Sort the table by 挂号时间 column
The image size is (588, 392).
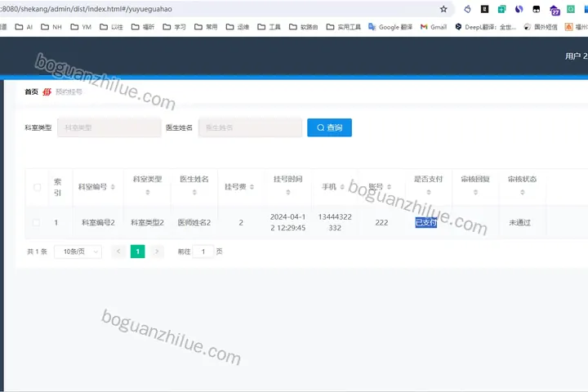tap(288, 192)
